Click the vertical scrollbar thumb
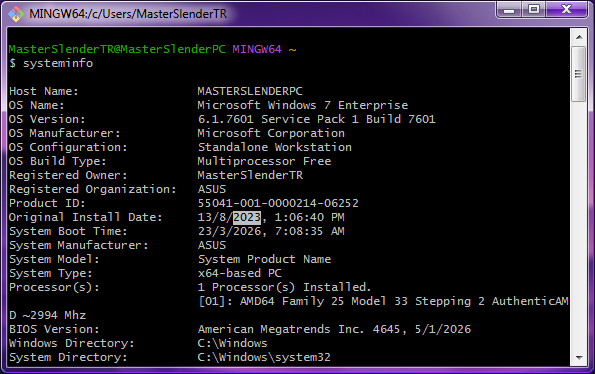 tap(579, 74)
